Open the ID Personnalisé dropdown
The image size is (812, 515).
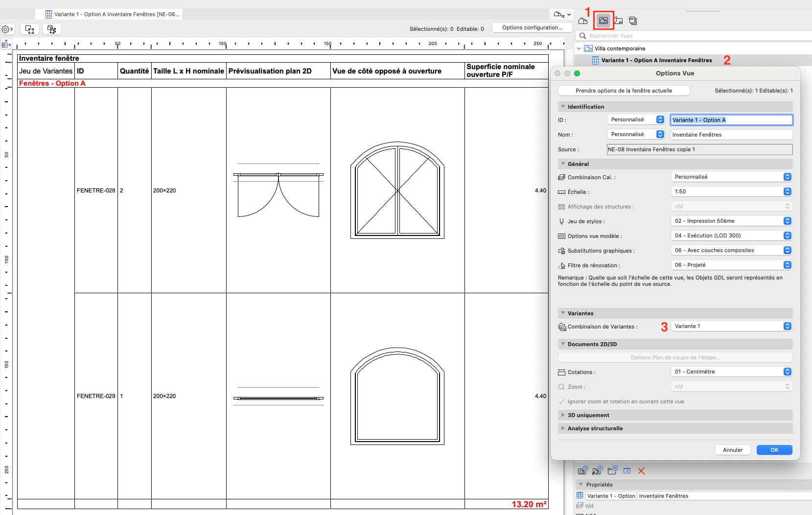point(636,119)
